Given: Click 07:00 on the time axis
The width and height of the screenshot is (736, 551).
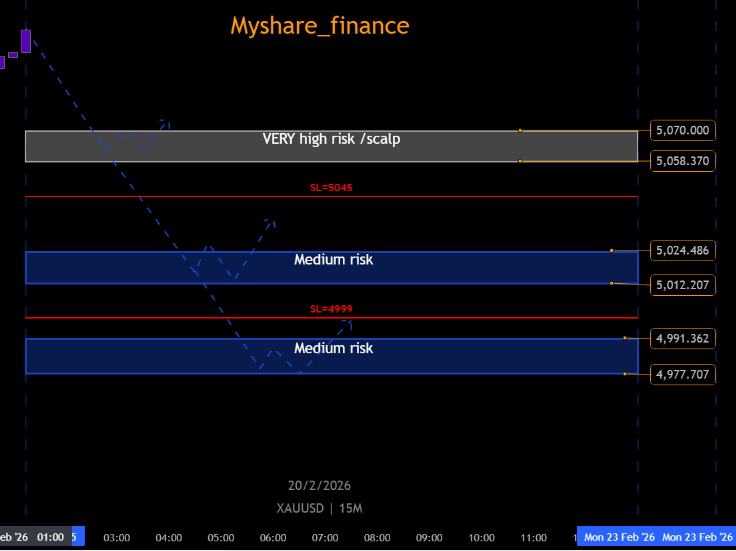Looking at the screenshot, I should 325,537.
